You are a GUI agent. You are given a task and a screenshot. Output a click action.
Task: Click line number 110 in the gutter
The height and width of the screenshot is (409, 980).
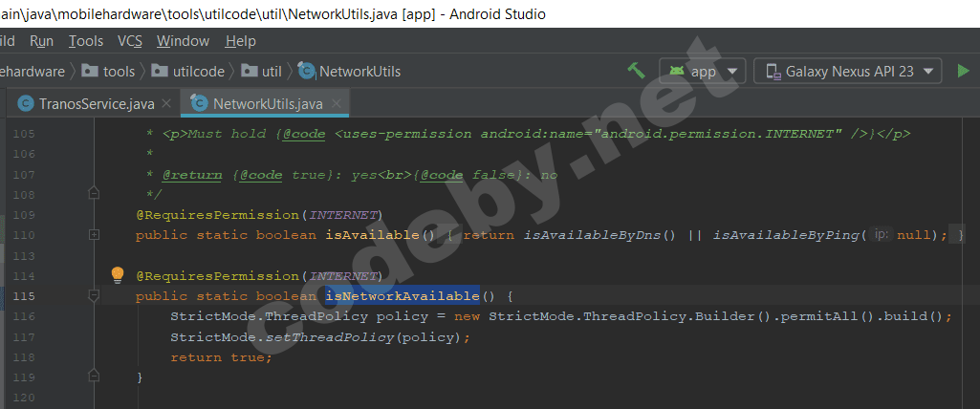24,235
